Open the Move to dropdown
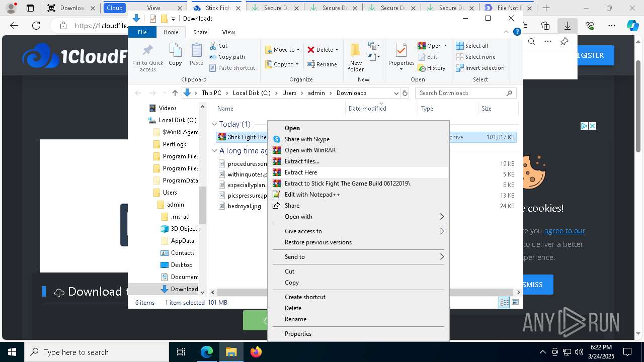The width and height of the screenshot is (644, 362). tap(282, 50)
